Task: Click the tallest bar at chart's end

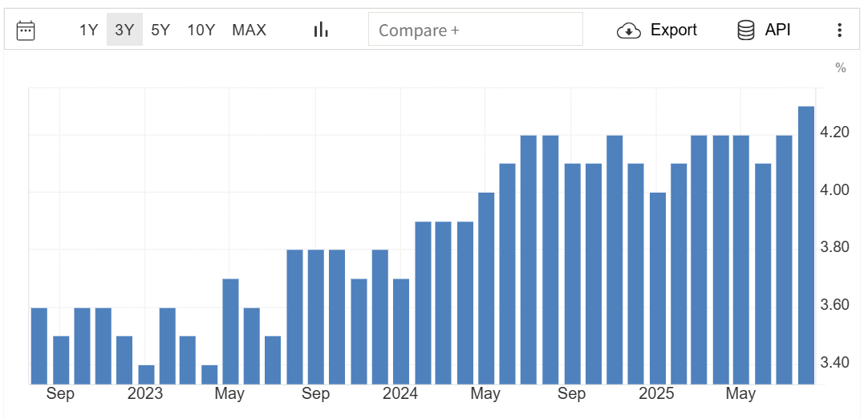Action: [x=806, y=245]
